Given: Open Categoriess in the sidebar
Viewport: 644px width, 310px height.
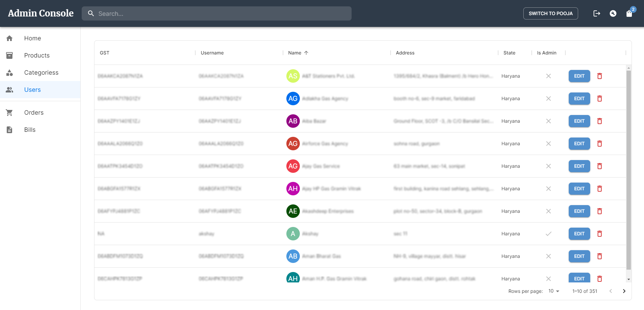Looking at the screenshot, I should coord(40,73).
